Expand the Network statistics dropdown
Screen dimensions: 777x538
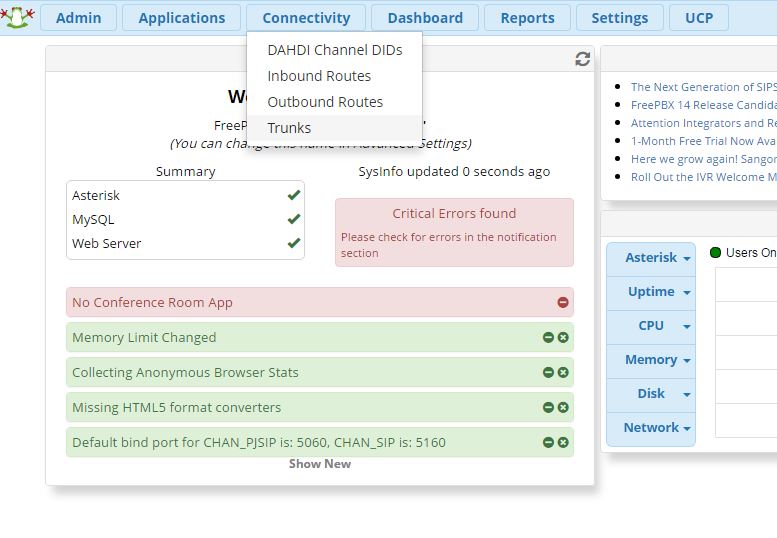(651, 428)
